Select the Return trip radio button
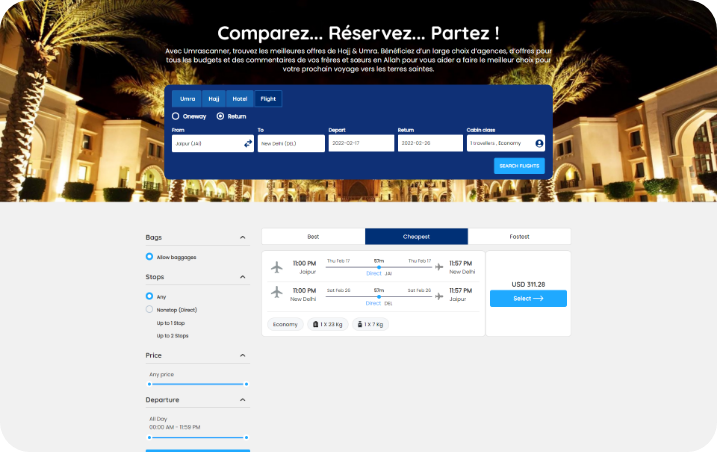The image size is (717, 452). tap(220, 116)
